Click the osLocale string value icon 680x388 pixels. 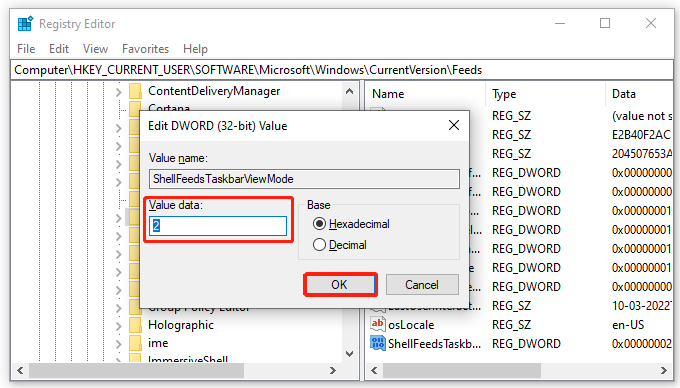point(378,324)
